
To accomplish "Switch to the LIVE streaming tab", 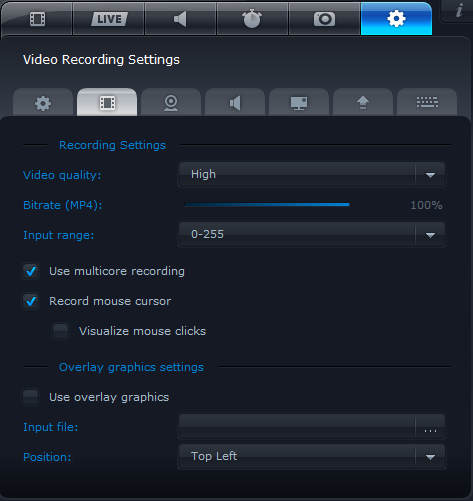I will [x=109, y=19].
